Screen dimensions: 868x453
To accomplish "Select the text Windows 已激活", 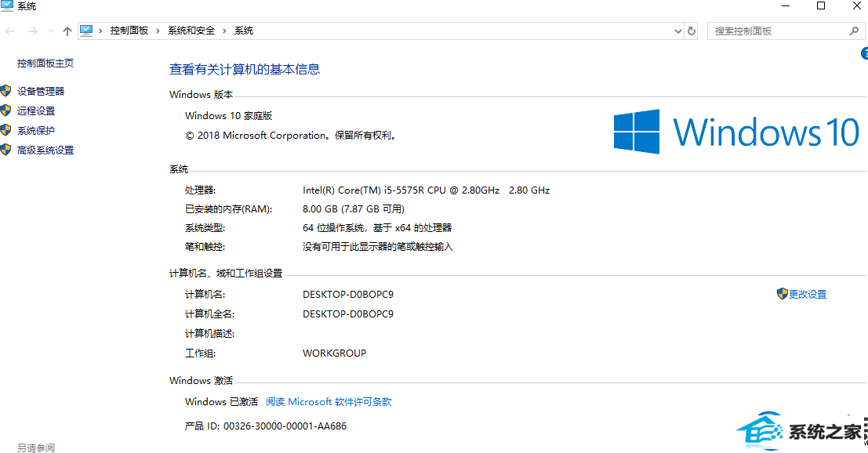I will [221, 401].
